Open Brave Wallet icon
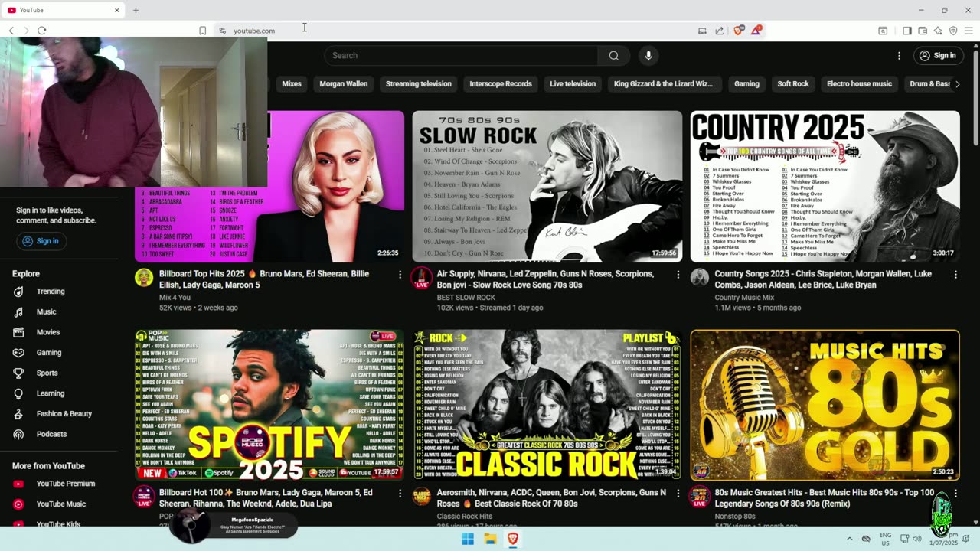The height and width of the screenshot is (551, 980). pos(923,31)
